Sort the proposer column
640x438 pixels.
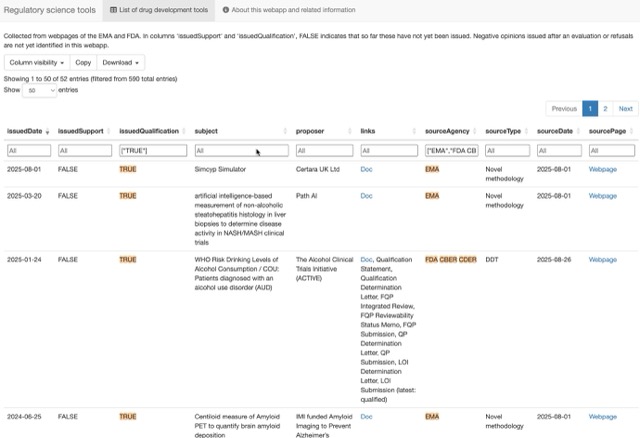pyautogui.click(x=350, y=131)
